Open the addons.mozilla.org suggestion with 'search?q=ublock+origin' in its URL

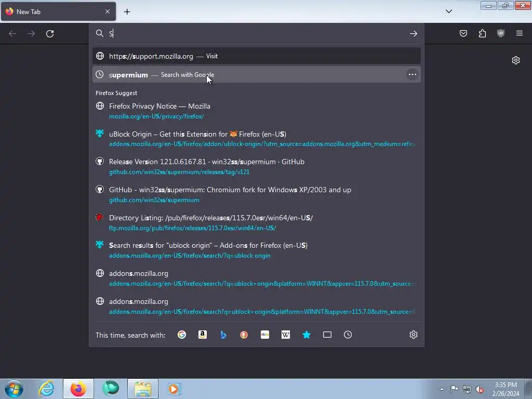tap(257, 307)
